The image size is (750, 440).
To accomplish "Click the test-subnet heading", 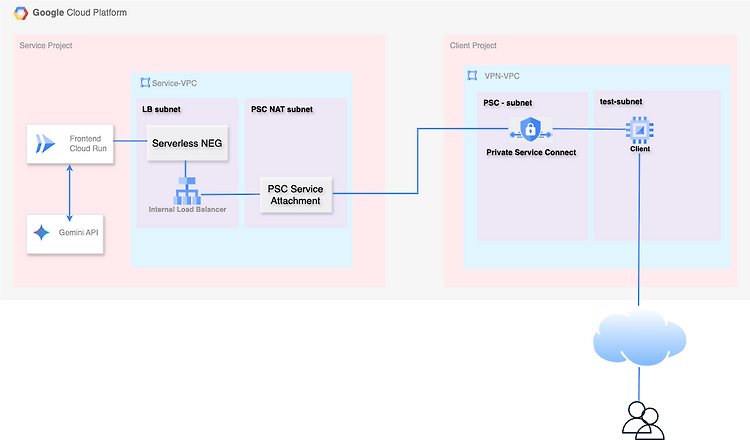I will tap(621, 101).
